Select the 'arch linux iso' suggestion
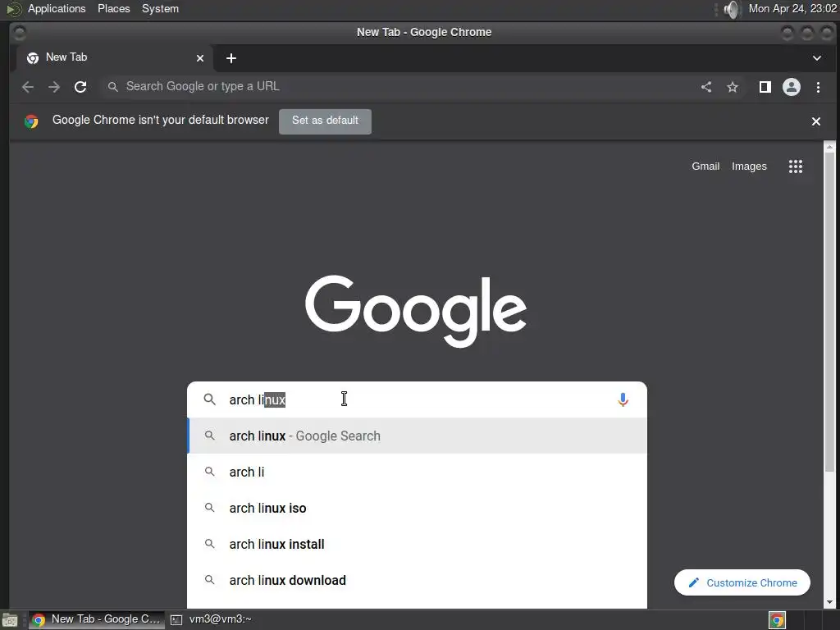This screenshot has width=840, height=630. (417, 508)
